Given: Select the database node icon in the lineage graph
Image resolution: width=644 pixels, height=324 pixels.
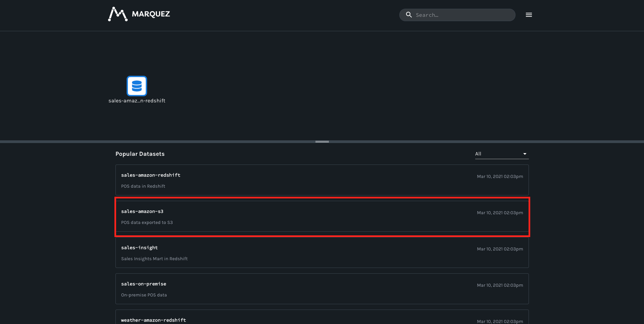Looking at the screenshot, I should tap(137, 86).
